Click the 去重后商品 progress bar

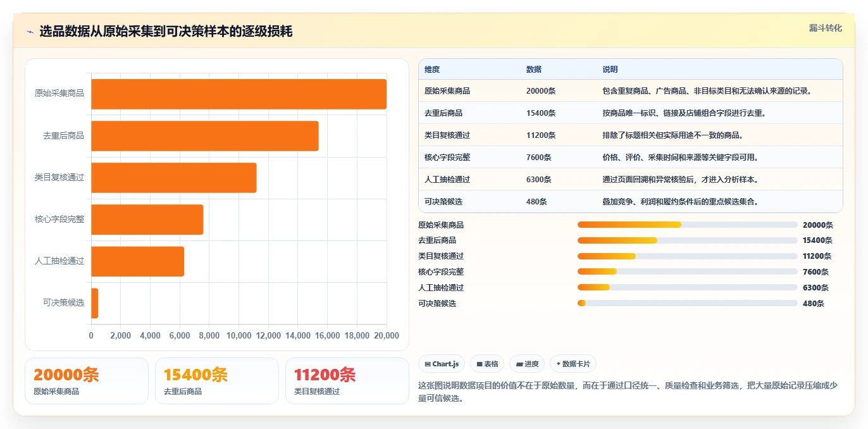tap(688, 240)
